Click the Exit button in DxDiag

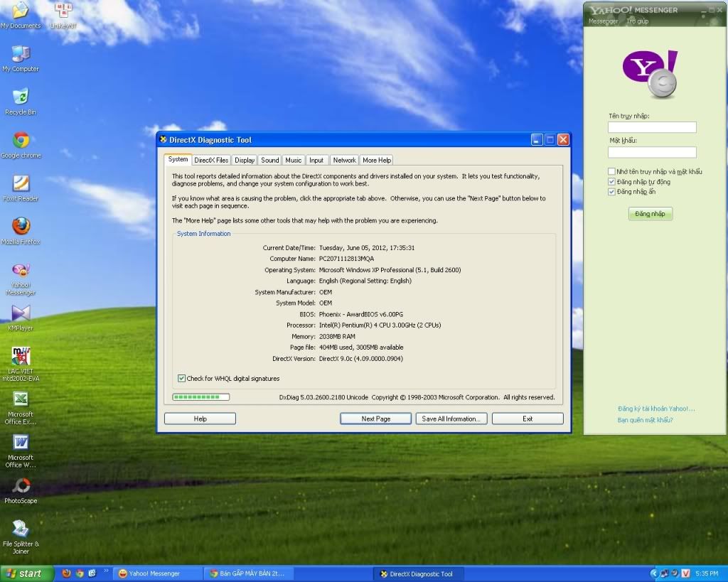tap(528, 419)
